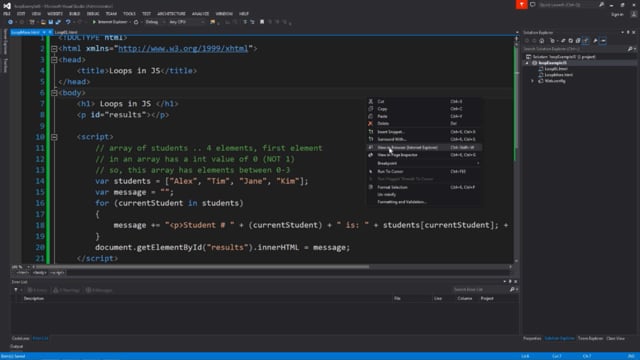Start debugging with Internet Explorer play button

pos(94,22)
